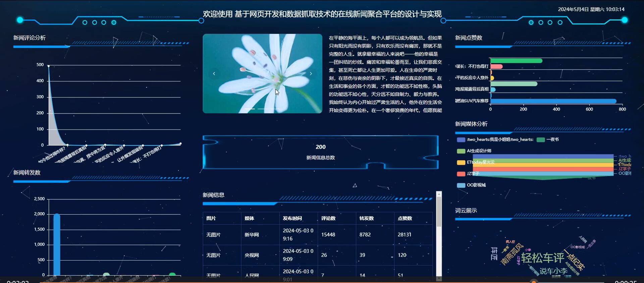Image resolution: width=644 pixels, height=283 pixels.
Task: Click the dashboard main title at top
Action: [x=322, y=14]
